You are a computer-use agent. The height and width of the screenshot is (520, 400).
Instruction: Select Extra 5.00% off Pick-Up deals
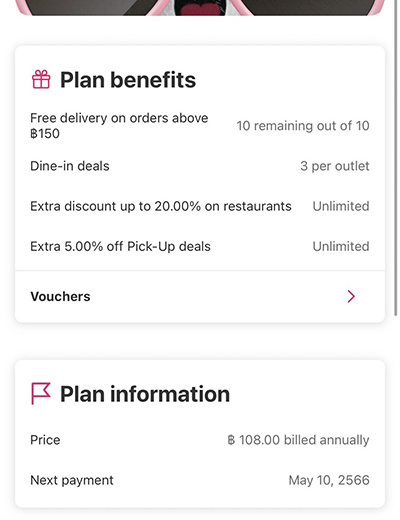click(120, 247)
